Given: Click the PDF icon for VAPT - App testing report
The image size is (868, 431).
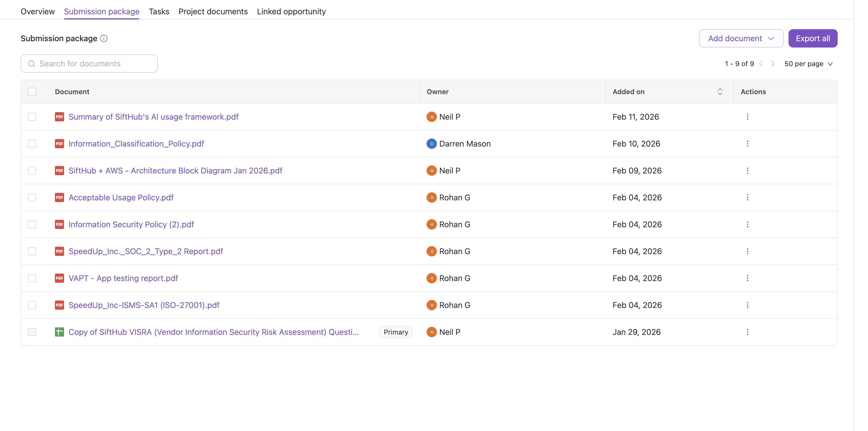Looking at the screenshot, I should tap(59, 278).
